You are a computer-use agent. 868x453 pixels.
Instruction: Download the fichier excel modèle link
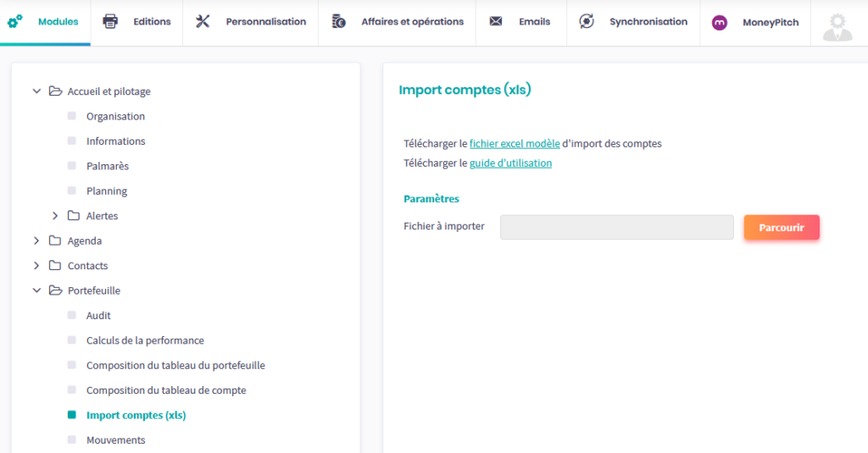515,144
